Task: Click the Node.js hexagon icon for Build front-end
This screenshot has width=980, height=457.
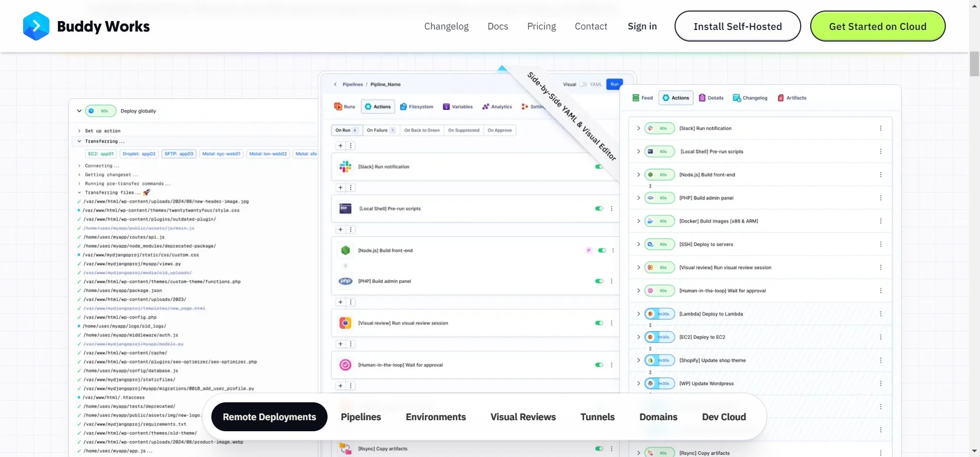Action: pyautogui.click(x=345, y=250)
